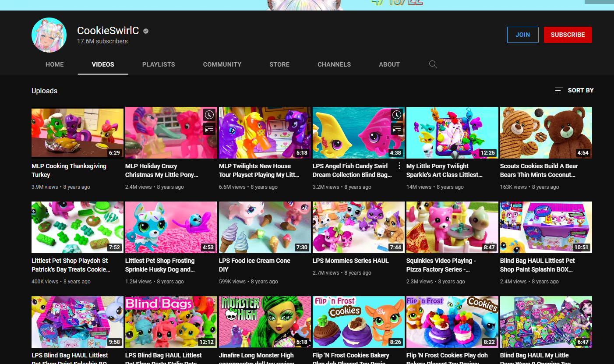
Task: Open the LPS Mommies Series HAUL title link
Action: pos(350,261)
